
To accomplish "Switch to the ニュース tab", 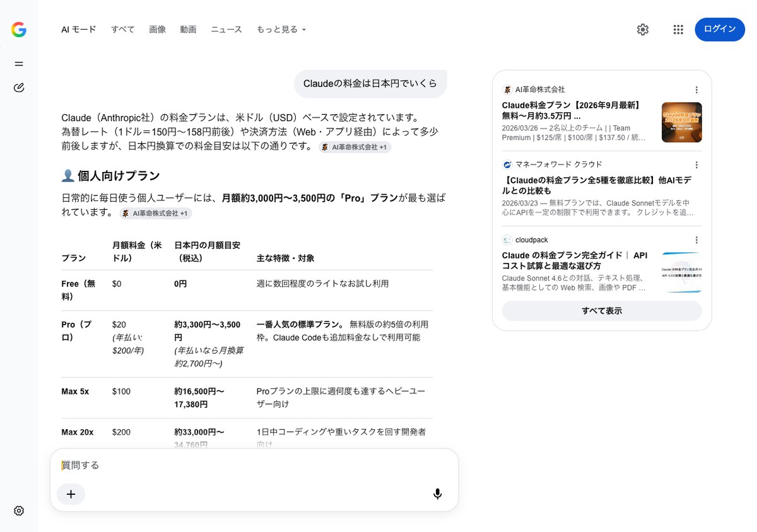I will 226,30.
